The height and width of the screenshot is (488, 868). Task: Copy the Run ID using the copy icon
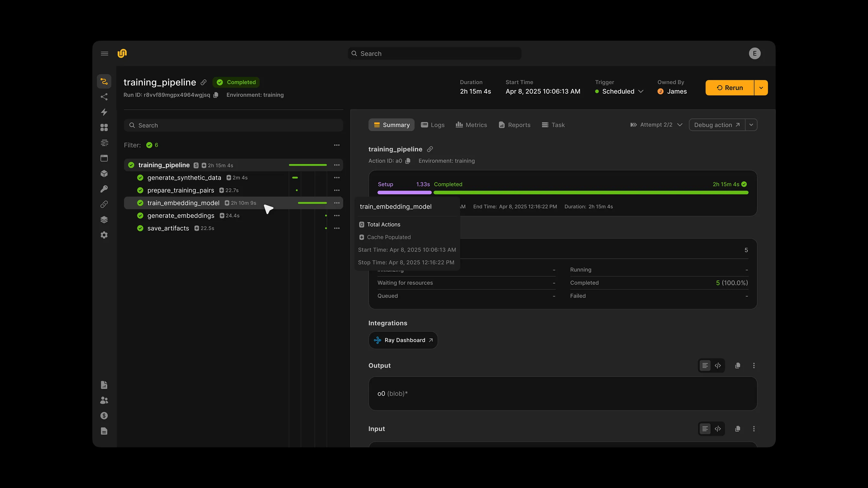216,95
